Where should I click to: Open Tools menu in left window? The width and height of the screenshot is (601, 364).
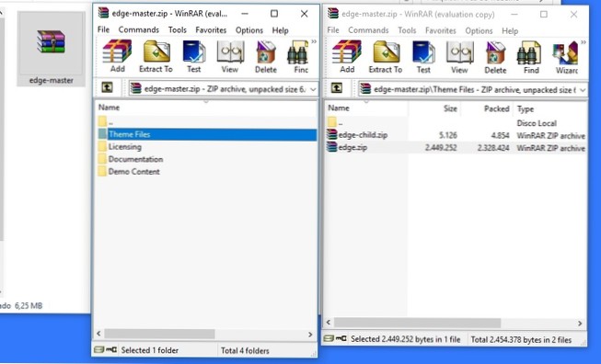point(177,29)
